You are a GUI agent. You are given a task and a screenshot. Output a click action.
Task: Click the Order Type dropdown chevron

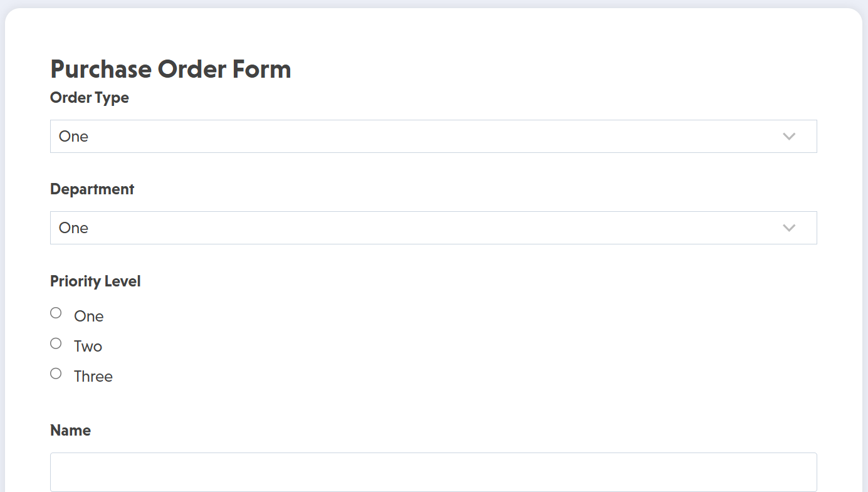789,136
